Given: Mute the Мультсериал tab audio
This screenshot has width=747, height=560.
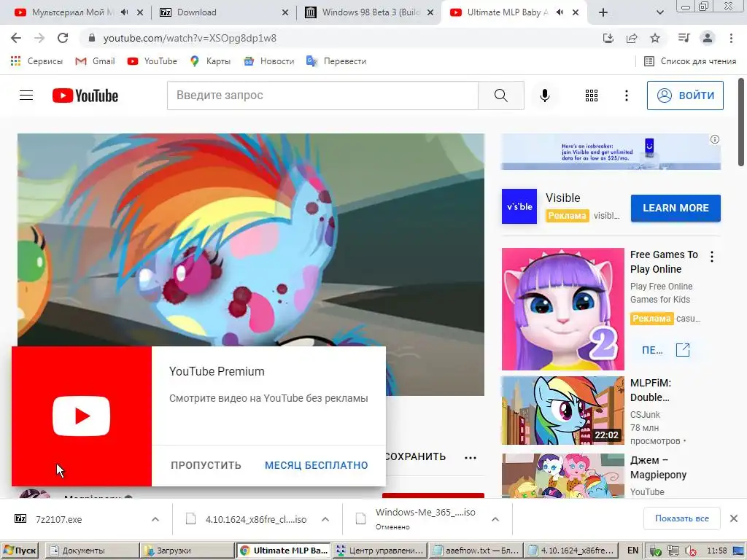Looking at the screenshot, I should click(124, 12).
